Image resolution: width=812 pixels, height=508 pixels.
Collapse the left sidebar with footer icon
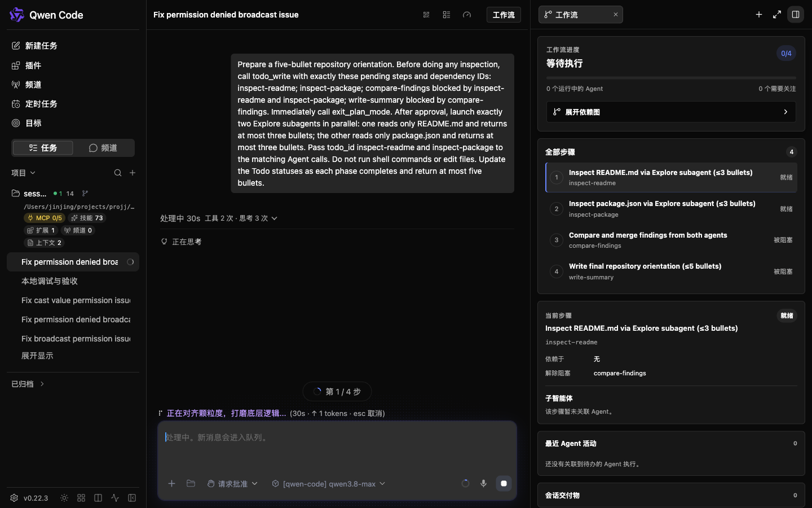pyautogui.click(x=132, y=498)
